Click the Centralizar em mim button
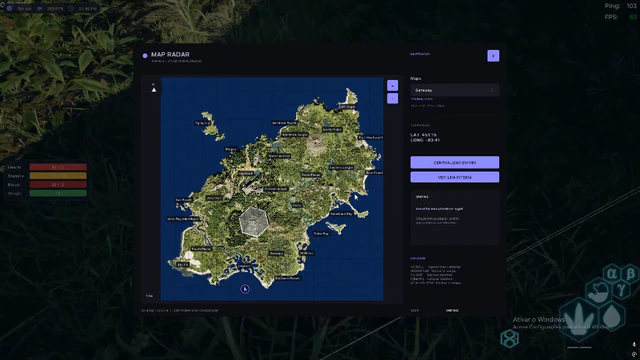Screen dimensions: 640x360 point(455,162)
